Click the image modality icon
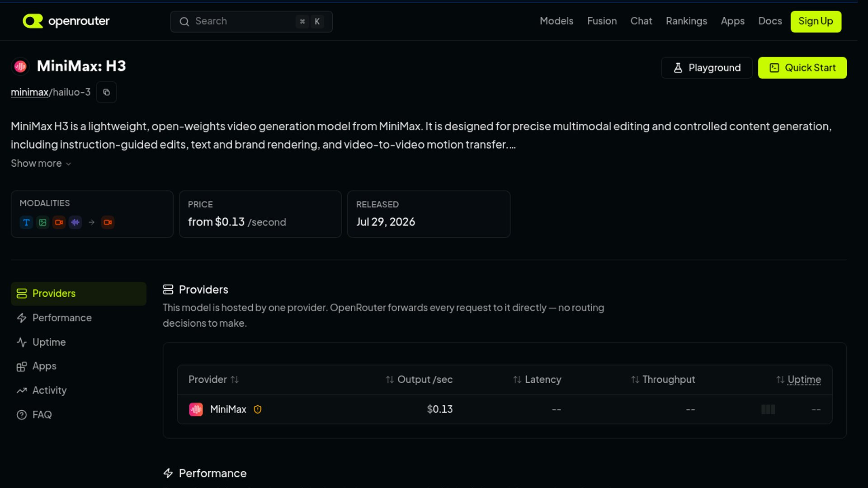The height and width of the screenshot is (488, 868). point(42,222)
